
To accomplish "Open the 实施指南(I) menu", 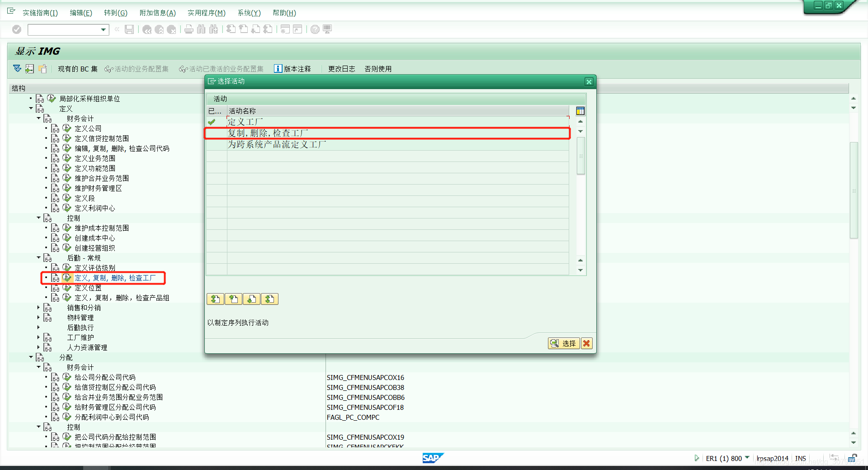I will tap(40, 13).
